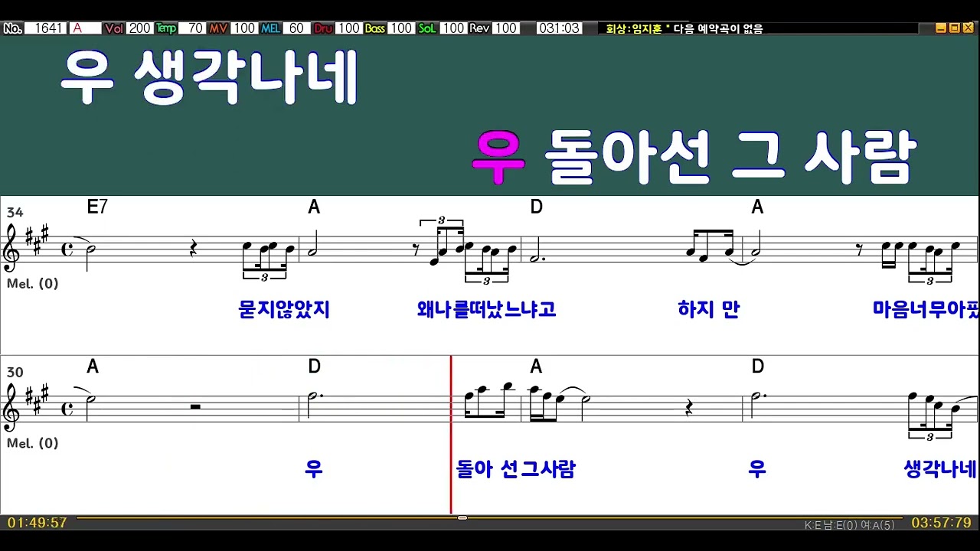Click measure number 34

coord(15,212)
